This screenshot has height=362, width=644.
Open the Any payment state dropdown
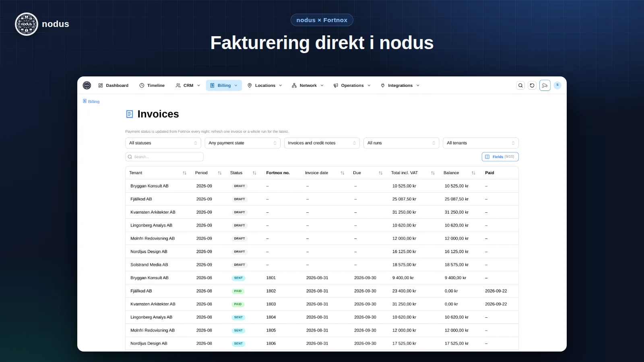pos(242,143)
